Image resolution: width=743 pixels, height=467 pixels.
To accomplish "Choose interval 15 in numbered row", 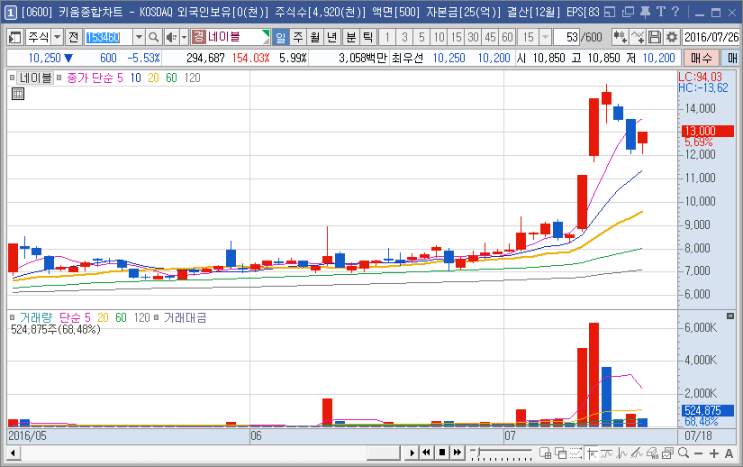I will (456, 37).
